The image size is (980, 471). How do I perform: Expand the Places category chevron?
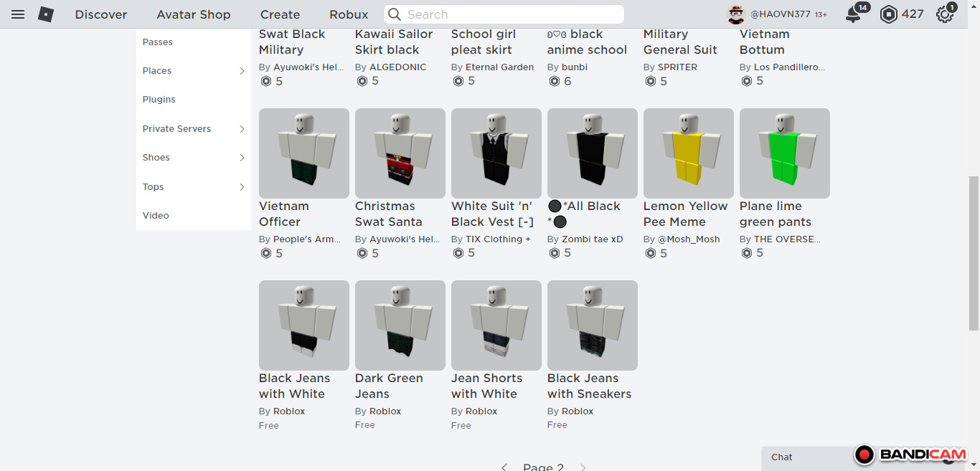point(242,71)
